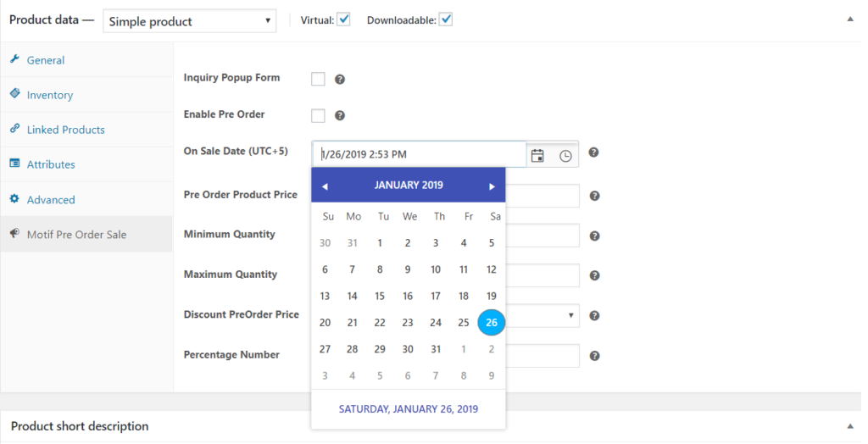Click the JANUARY 2019 calendar header title
The image size is (868, 444).
click(x=408, y=185)
